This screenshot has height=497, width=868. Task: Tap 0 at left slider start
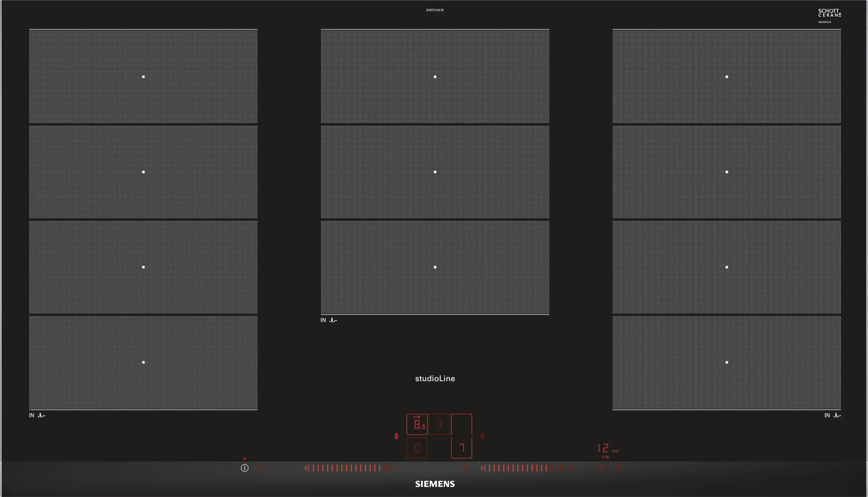pyautogui.click(x=306, y=468)
